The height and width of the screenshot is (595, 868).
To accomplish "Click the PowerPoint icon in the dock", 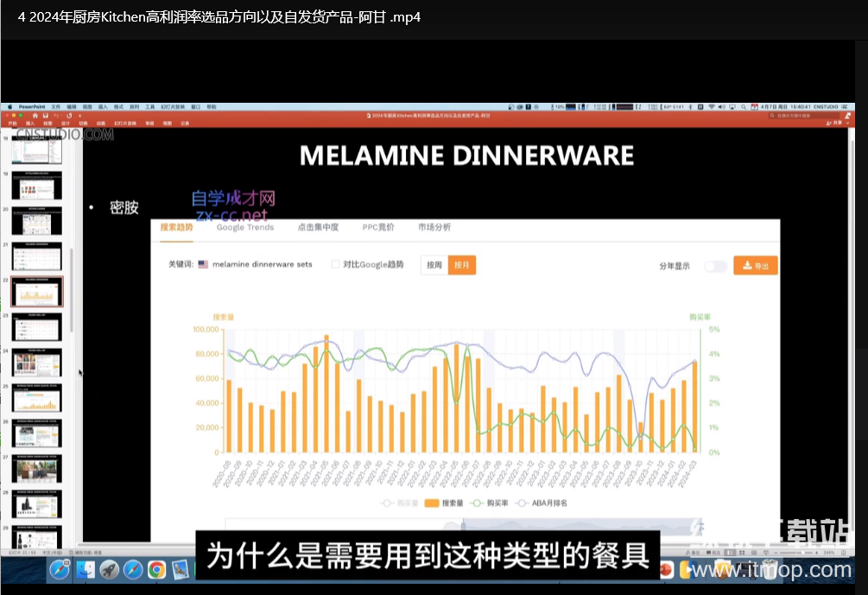I will 666,570.
